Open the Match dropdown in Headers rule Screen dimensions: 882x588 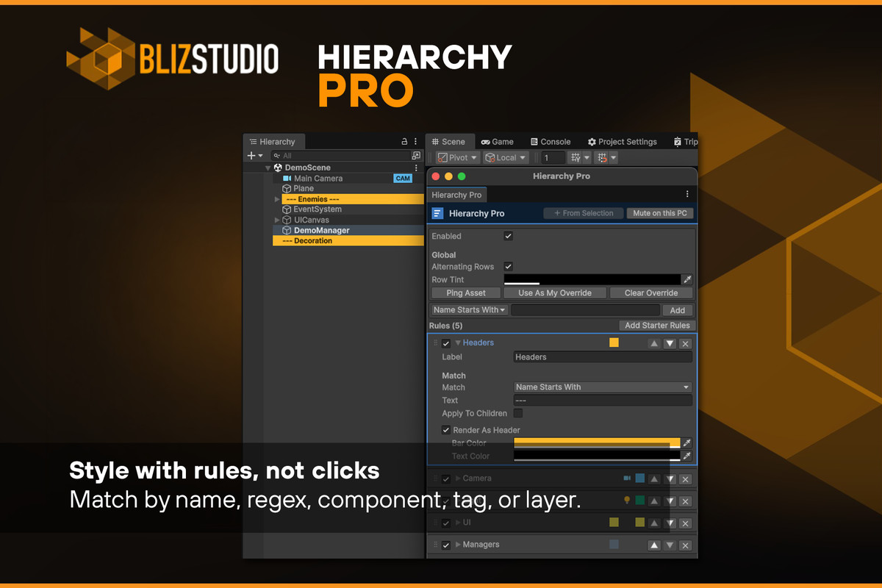click(603, 387)
